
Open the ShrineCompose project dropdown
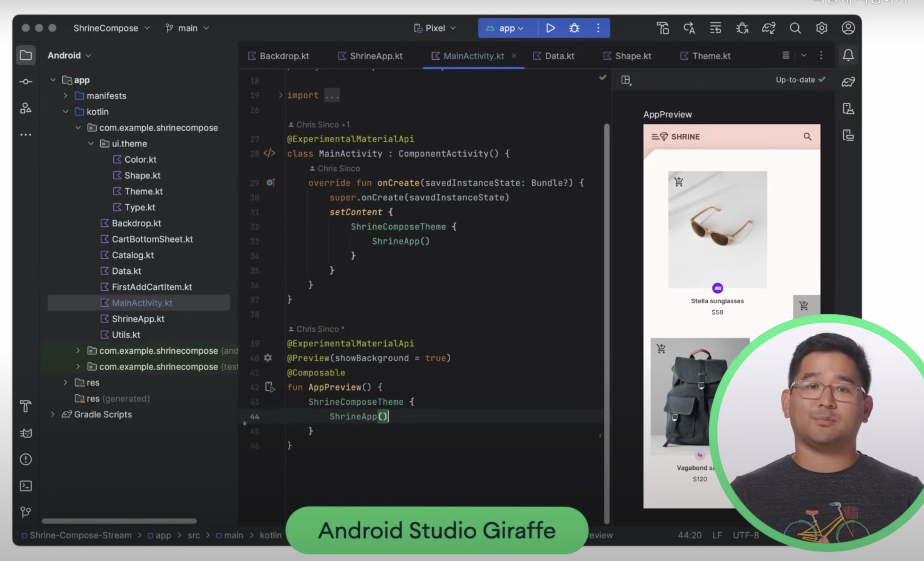(112, 28)
